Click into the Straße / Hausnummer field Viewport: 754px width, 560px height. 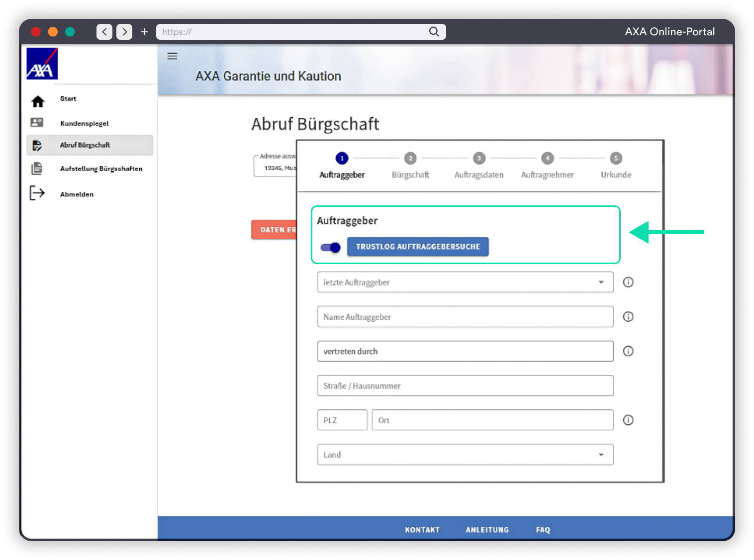[x=465, y=386]
